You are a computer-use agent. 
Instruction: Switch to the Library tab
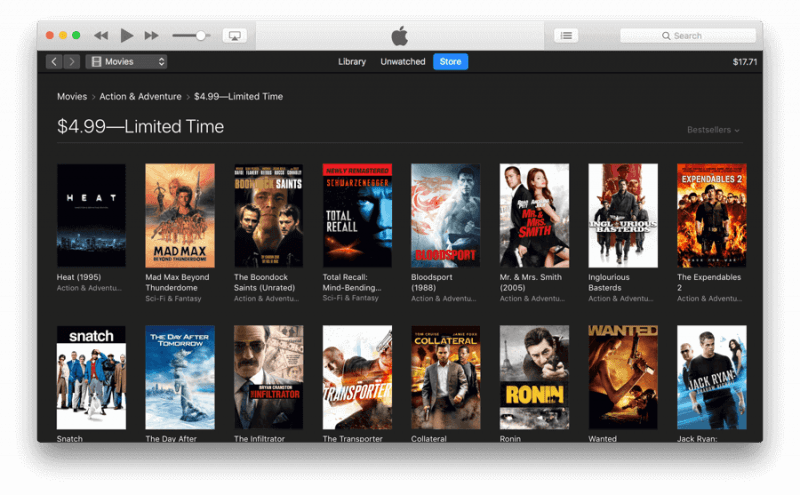[x=352, y=62]
